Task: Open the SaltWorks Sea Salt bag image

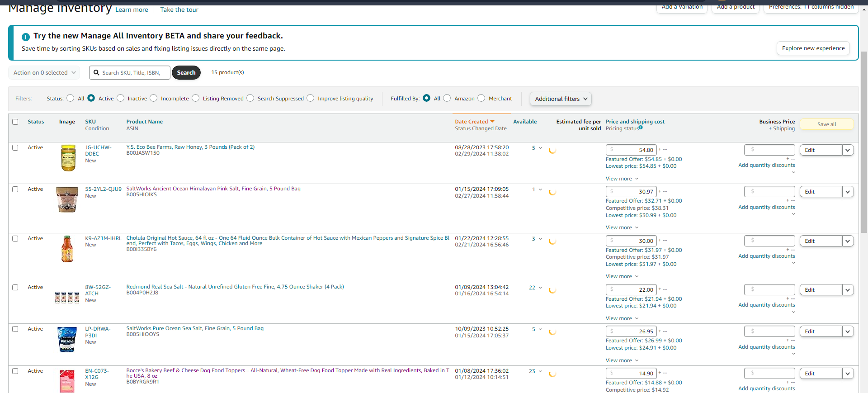Action: [x=67, y=339]
